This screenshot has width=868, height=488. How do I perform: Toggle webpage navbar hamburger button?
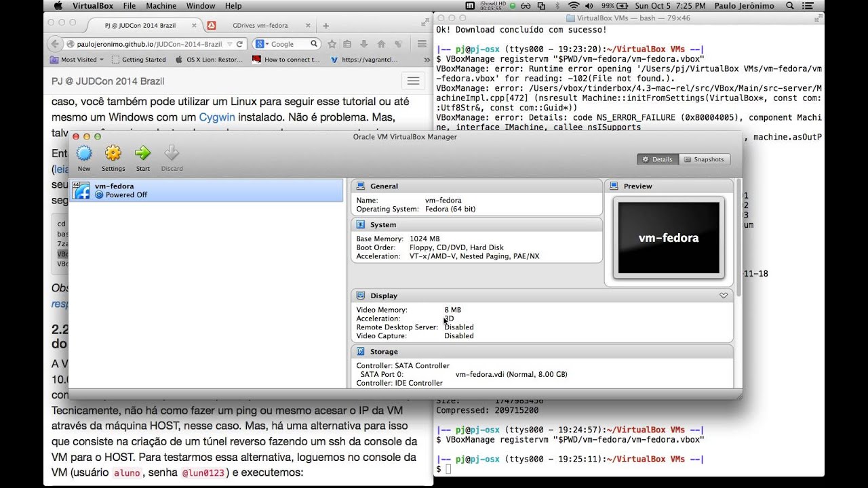point(412,81)
